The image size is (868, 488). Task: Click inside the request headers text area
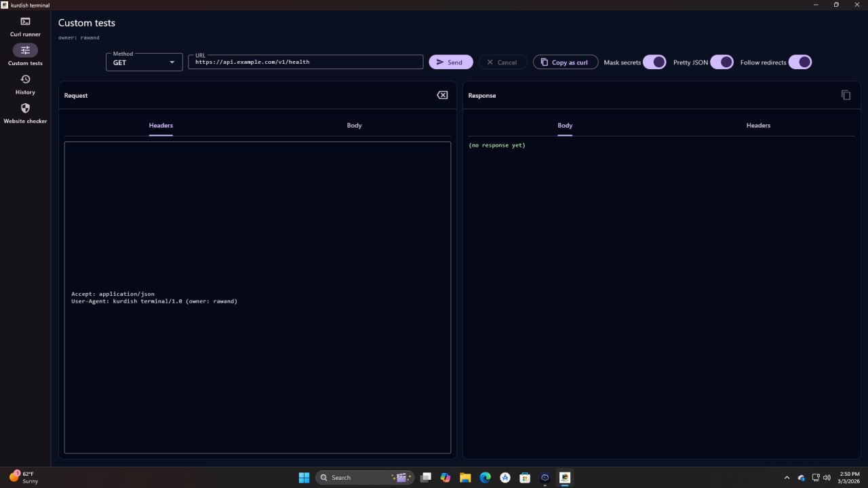pos(258,297)
